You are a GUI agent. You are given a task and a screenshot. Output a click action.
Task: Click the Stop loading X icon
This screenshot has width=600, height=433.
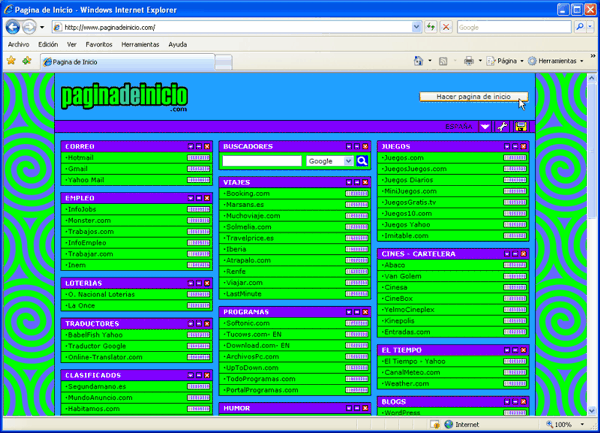pyautogui.click(x=444, y=27)
